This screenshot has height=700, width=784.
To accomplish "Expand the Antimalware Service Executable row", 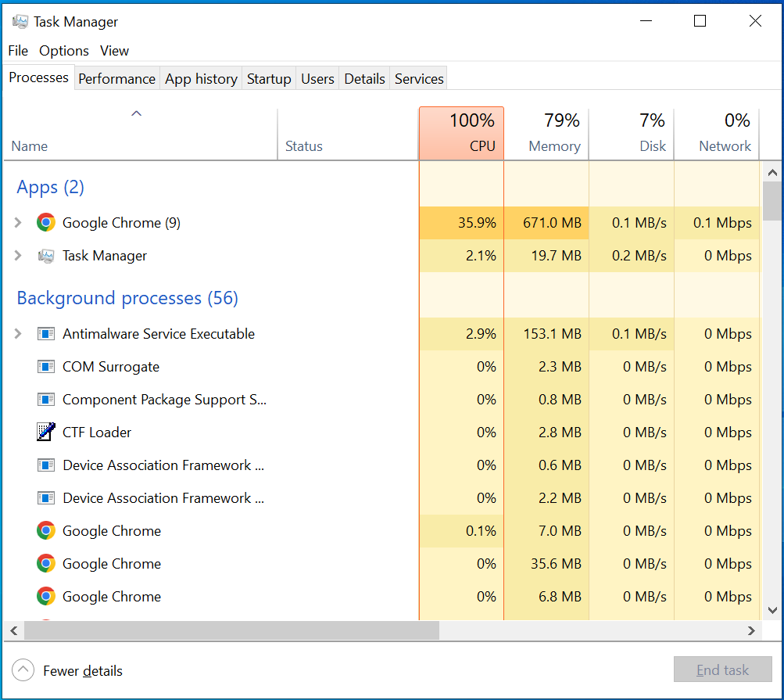I will coord(18,334).
